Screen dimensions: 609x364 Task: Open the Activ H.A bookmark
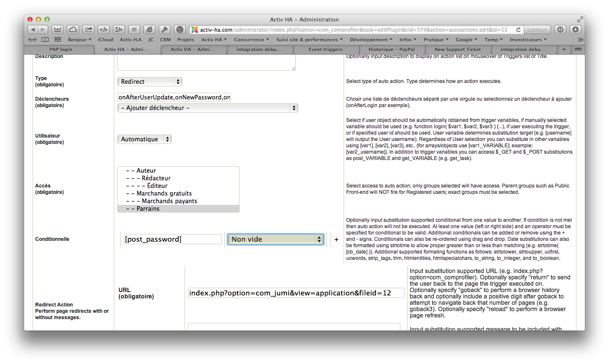(x=131, y=40)
